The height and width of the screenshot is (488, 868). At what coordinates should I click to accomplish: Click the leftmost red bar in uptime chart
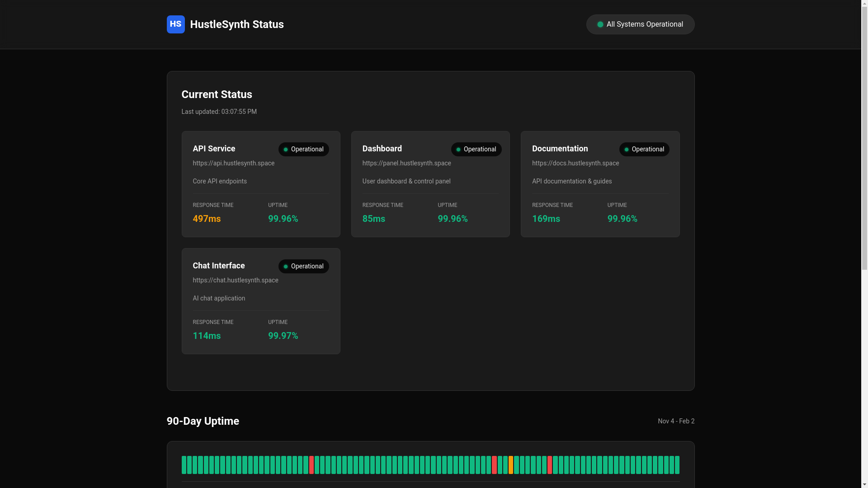point(311,465)
